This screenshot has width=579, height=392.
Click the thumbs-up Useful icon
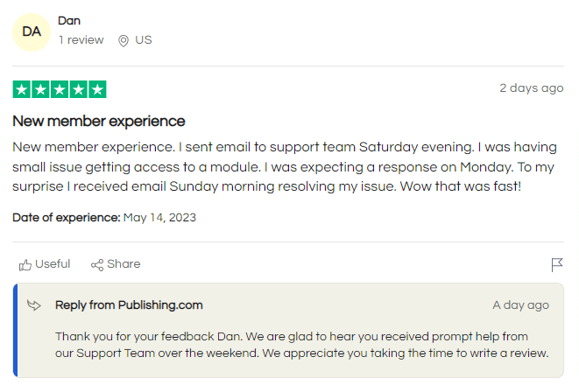pos(25,264)
